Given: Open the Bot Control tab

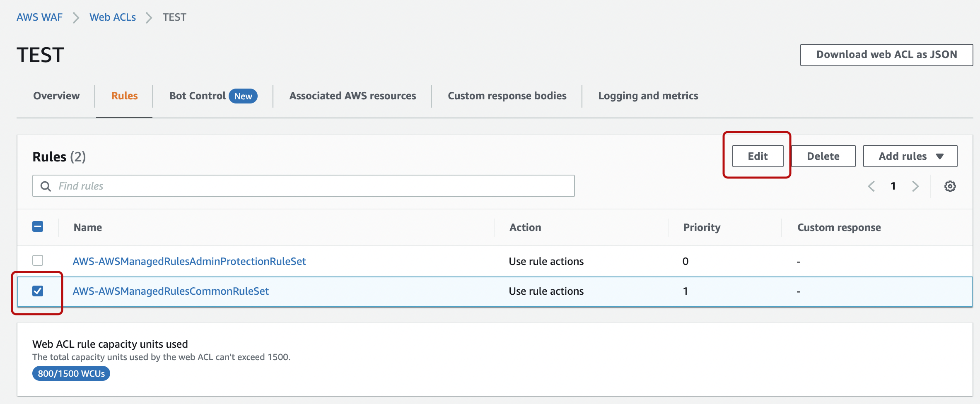Looking at the screenshot, I should pos(198,96).
